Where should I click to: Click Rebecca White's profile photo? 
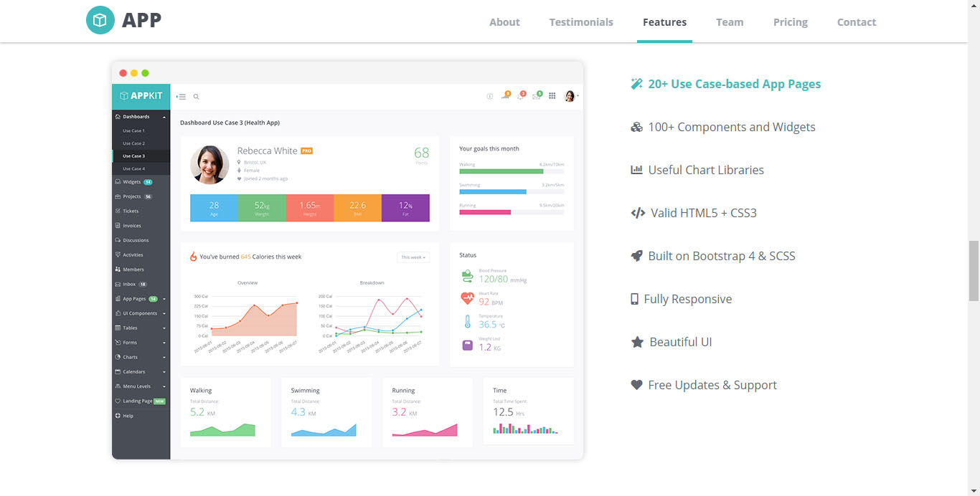(x=209, y=165)
